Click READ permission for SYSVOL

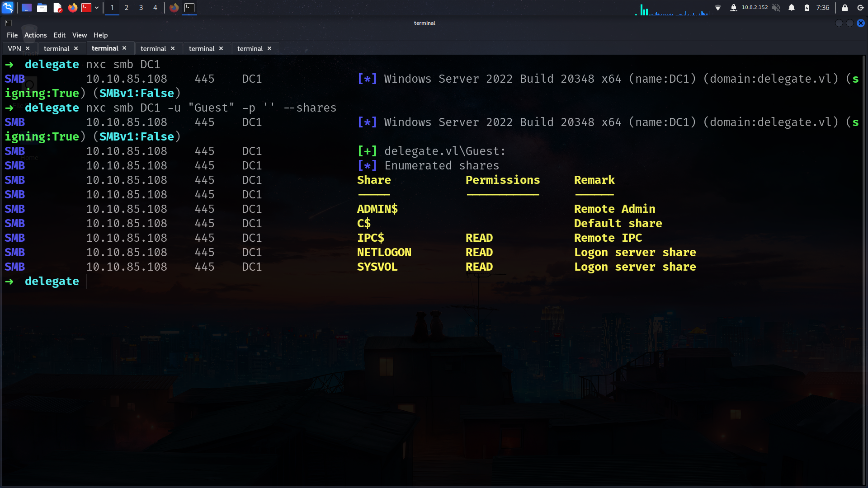click(479, 267)
